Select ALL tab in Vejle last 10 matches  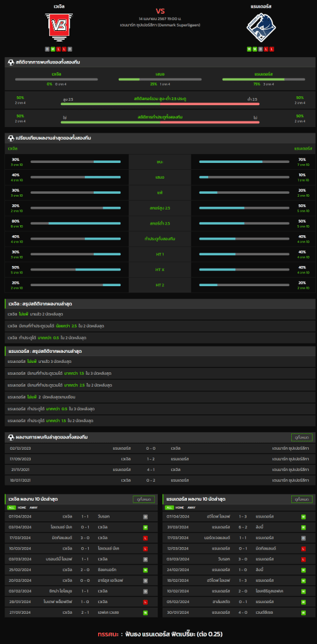coord(11,508)
